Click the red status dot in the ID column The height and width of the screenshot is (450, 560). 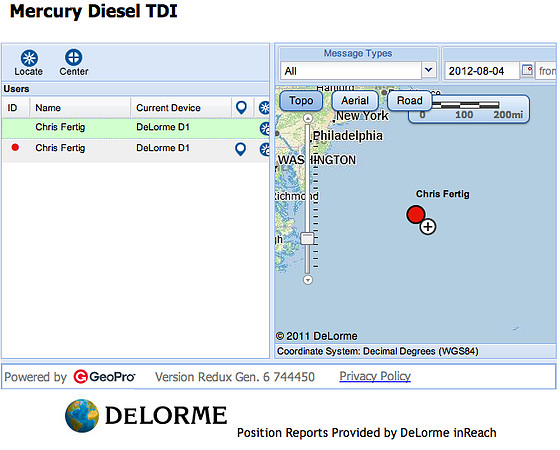15,147
